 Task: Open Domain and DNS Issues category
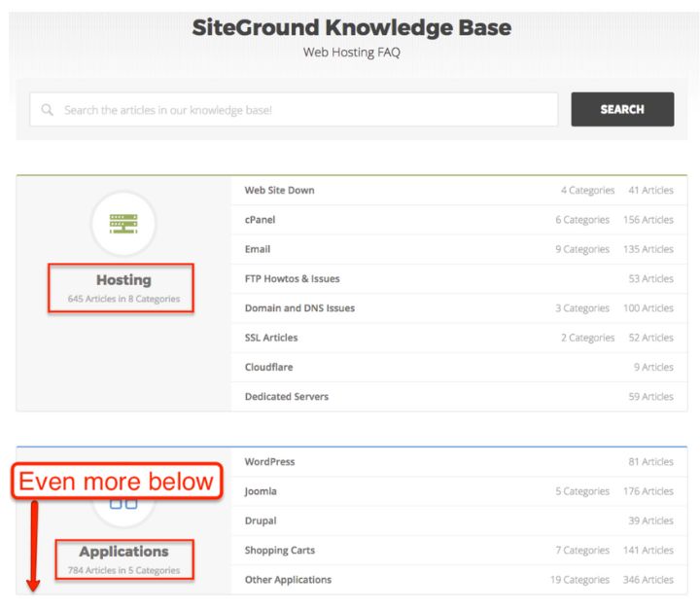coord(299,308)
